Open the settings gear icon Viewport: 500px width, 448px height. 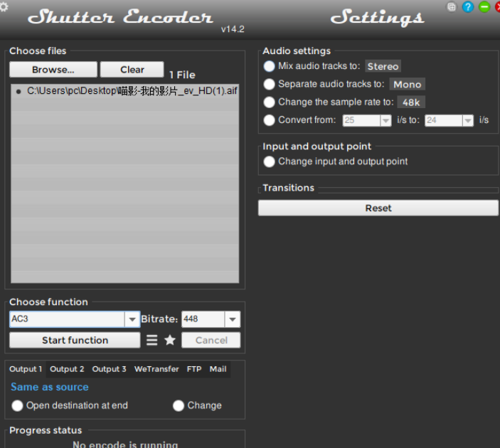pos(4,6)
